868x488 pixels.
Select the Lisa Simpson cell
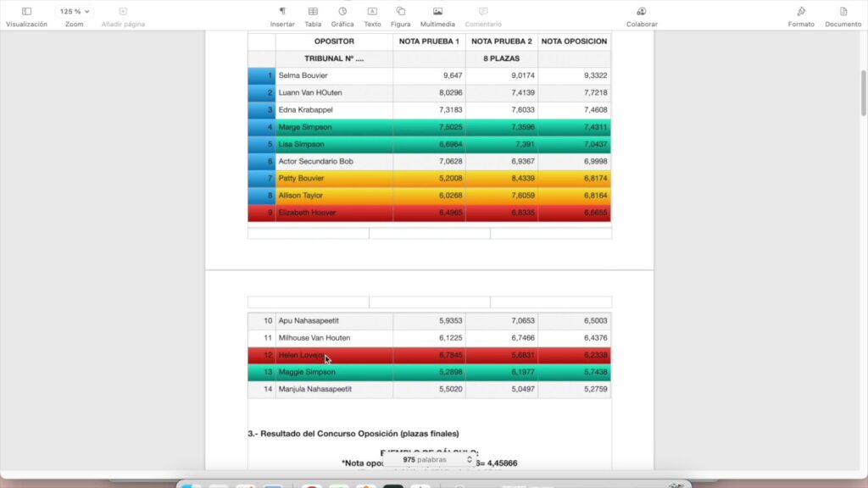point(334,144)
